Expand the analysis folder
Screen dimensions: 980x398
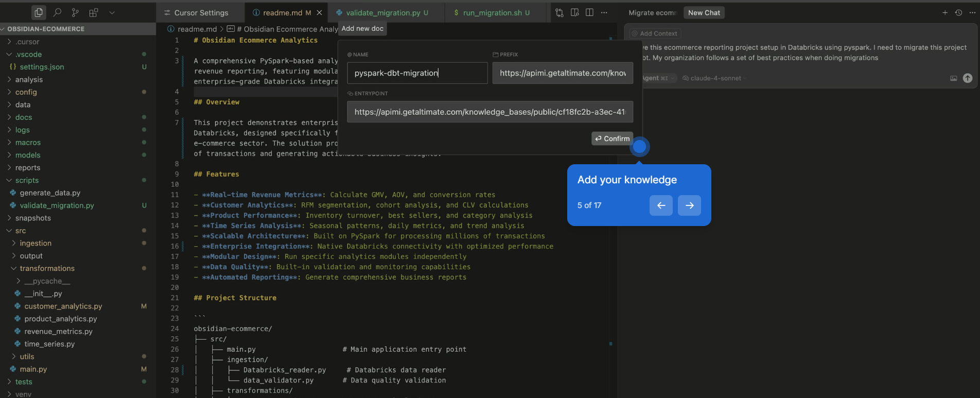(77, 79)
